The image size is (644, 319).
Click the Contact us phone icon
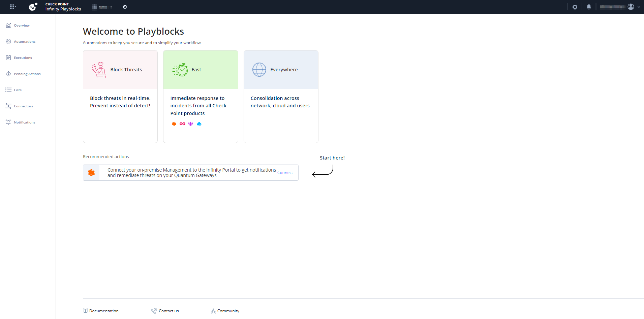click(154, 311)
